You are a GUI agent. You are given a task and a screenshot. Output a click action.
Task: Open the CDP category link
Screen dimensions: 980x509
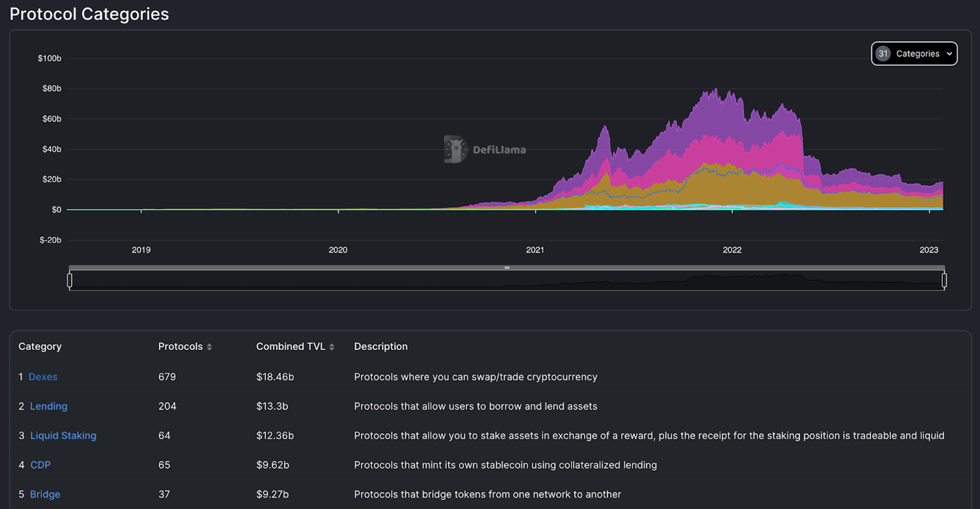coord(40,465)
